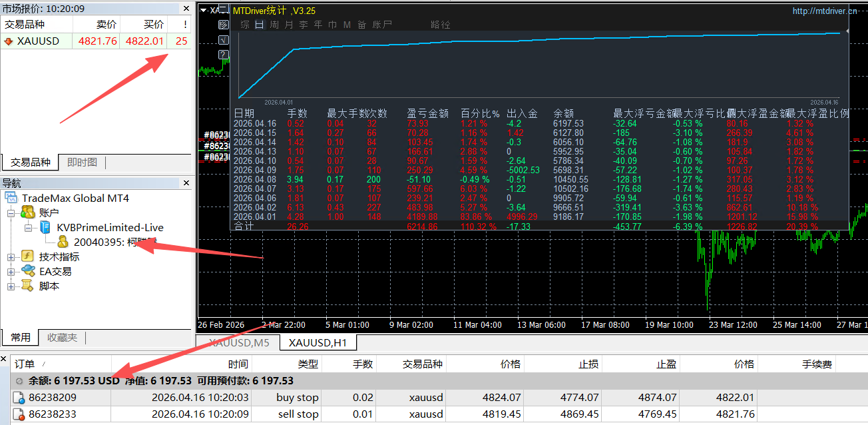Click the account 20040395 user icon
The width and height of the screenshot is (868, 425).
(63, 242)
